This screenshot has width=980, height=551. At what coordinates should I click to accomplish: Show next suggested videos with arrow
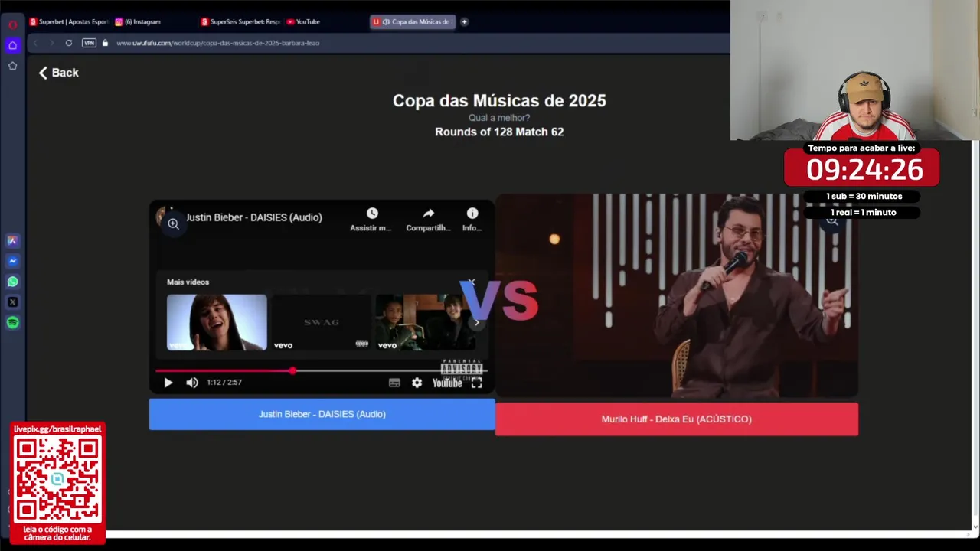pyautogui.click(x=476, y=322)
